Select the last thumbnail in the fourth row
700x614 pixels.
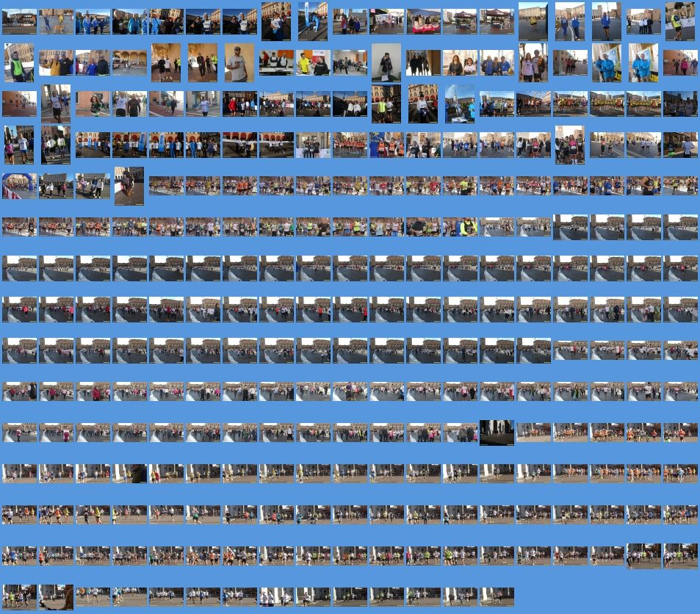click(680, 145)
